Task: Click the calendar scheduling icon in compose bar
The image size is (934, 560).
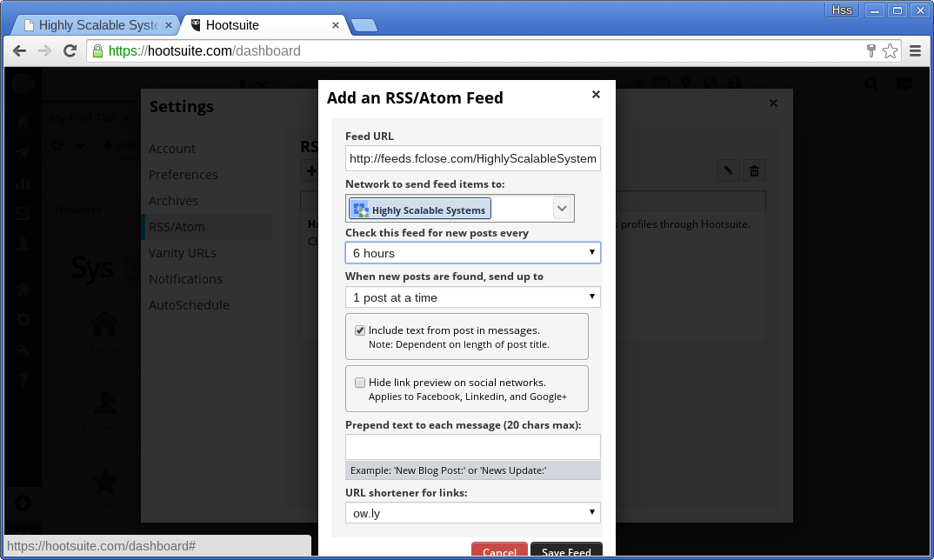Action: (661, 83)
